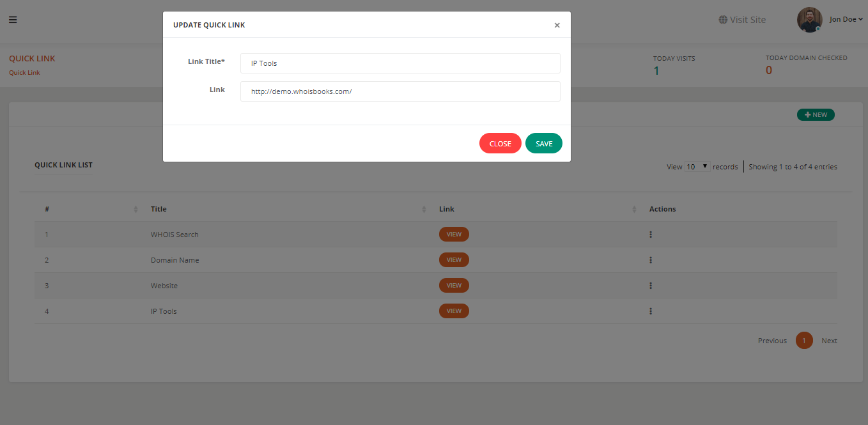Add a new quick link with New button
The width and height of the screenshot is (868, 425).
815,115
